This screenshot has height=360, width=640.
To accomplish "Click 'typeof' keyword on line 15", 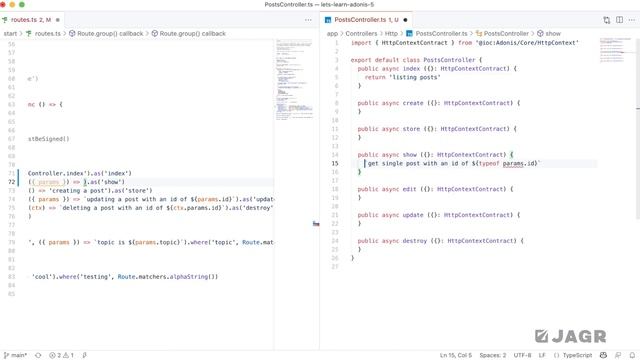I will (489, 163).
